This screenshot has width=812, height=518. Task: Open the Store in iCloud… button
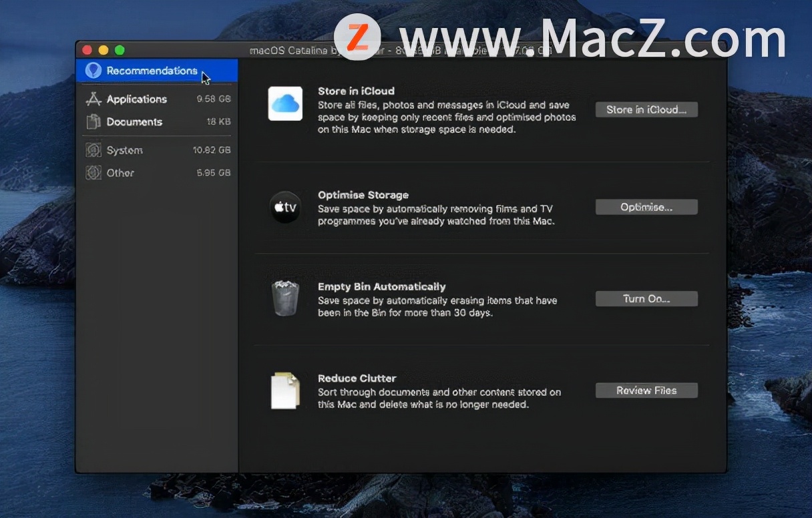[x=646, y=109]
